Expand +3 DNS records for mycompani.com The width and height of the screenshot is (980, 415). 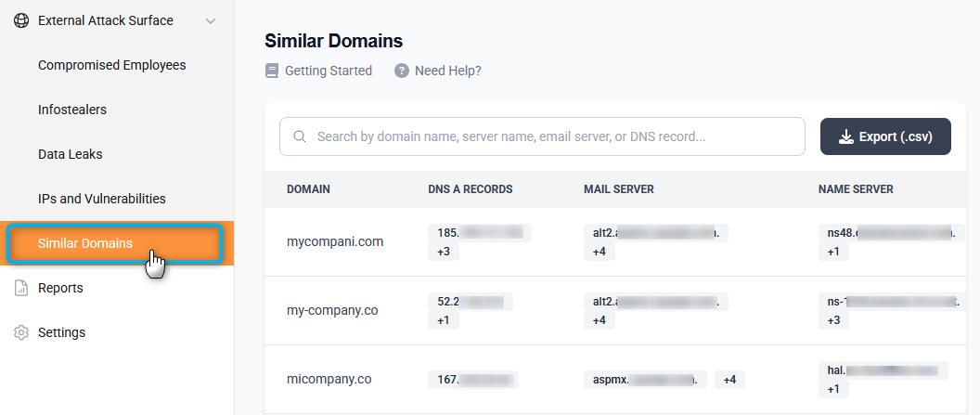(x=444, y=252)
